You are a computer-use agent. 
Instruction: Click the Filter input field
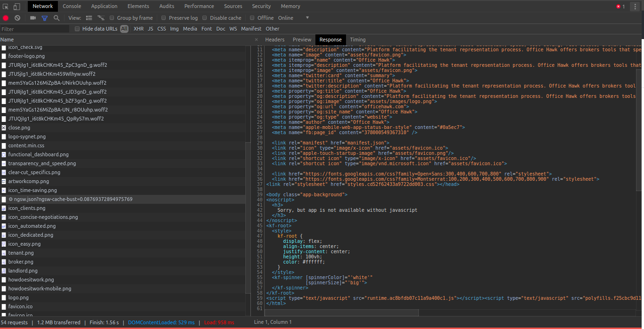coord(35,29)
